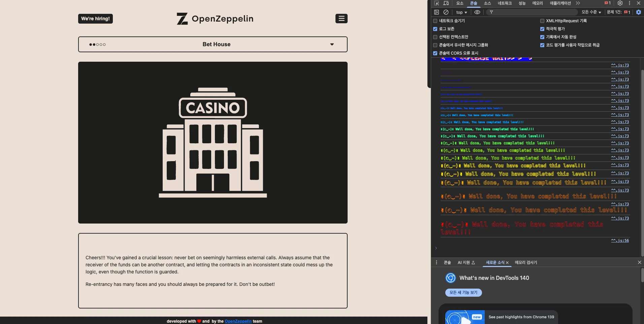Expand the Bet House level dropdown
This screenshot has width=644, height=324.
[x=213, y=44]
